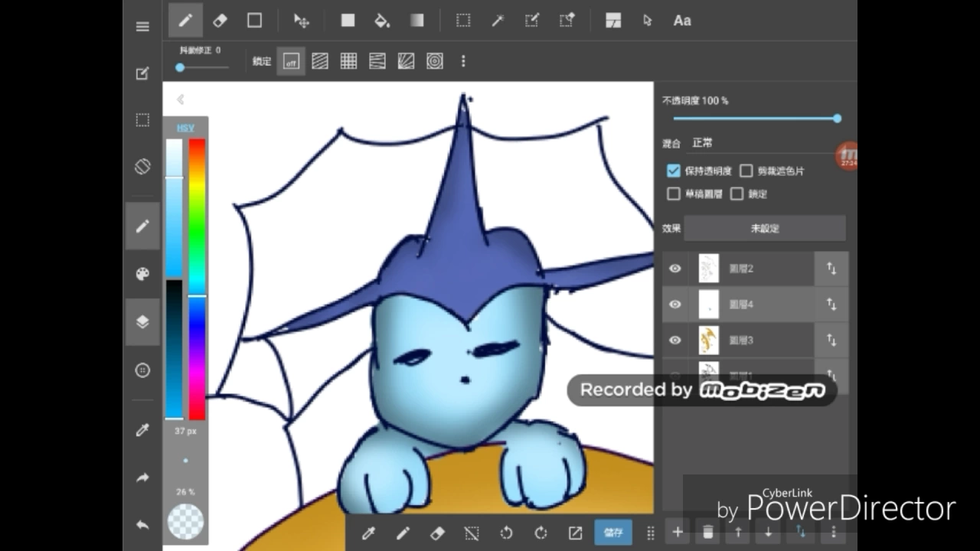Tap the rotate canvas icon in sidebar

click(142, 166)
